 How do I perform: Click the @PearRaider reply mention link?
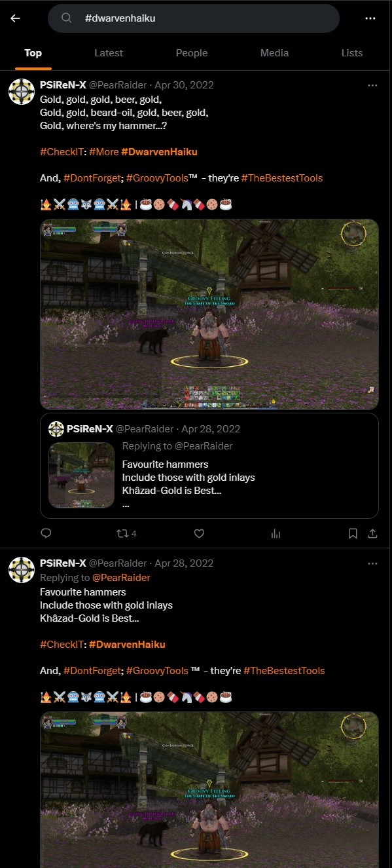coord(121,578)
